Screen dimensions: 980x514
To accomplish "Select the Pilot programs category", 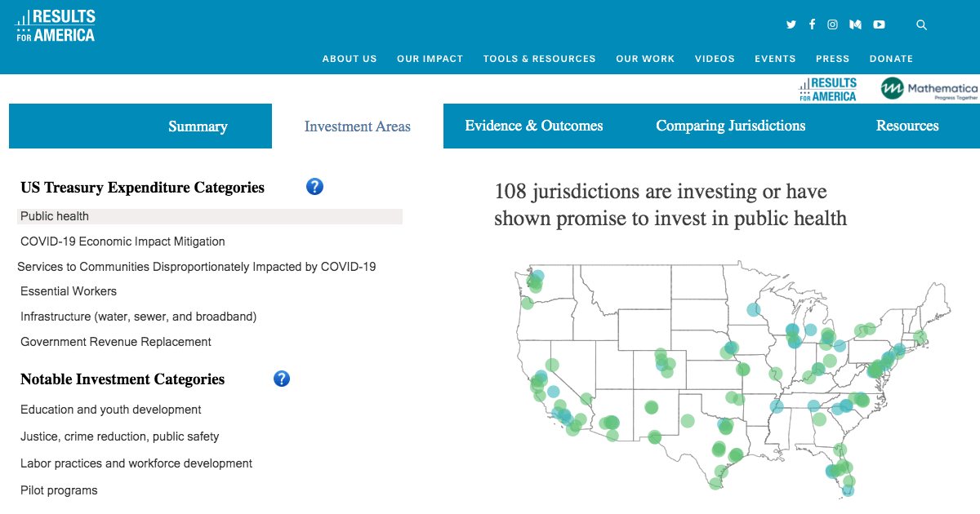I will [x=59, y=490].
